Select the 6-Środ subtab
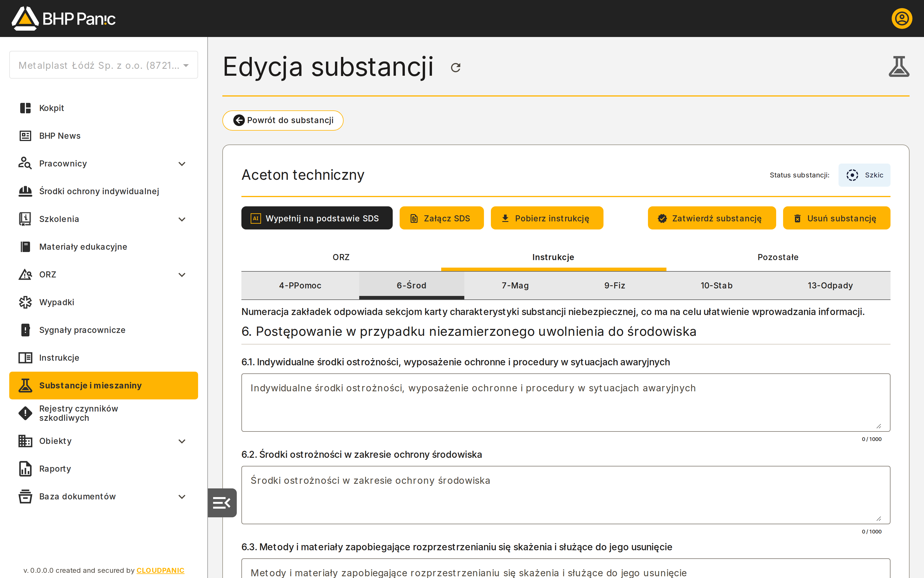 click(411, 286)
